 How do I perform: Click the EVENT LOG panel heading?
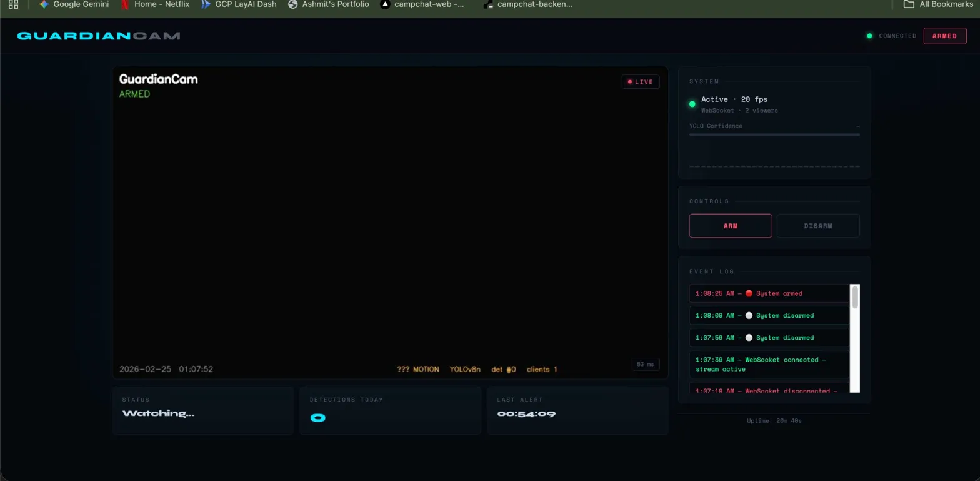[x=712, y=271]
